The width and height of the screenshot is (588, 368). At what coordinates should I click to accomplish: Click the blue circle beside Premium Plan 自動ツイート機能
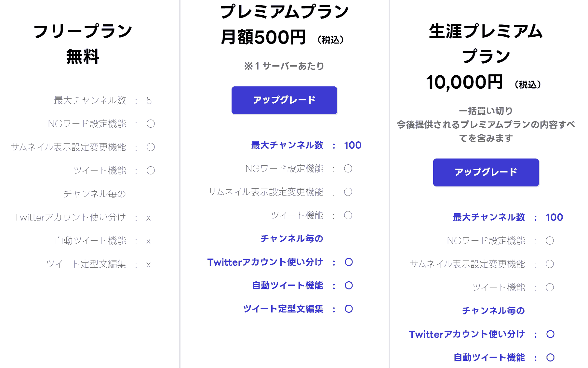point(349,286)
